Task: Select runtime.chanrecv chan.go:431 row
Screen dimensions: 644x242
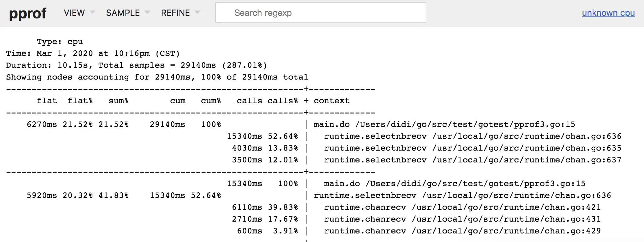Action: [x=416, y=219]
